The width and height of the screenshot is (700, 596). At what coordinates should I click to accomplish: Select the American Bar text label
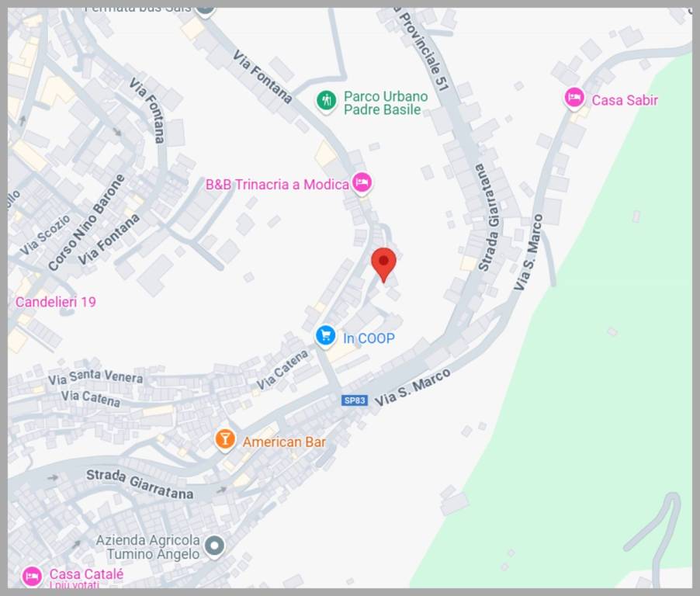[x=284, y=442]
